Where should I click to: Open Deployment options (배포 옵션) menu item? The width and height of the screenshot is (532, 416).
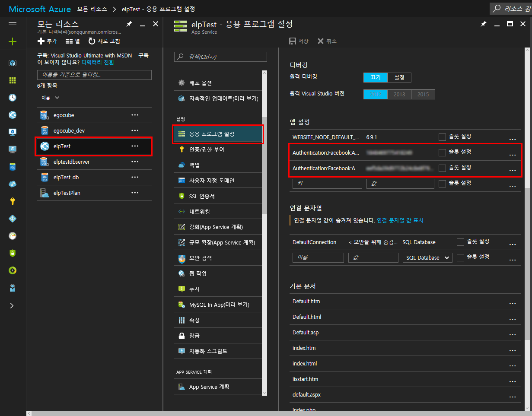click(x=218, y=83)
